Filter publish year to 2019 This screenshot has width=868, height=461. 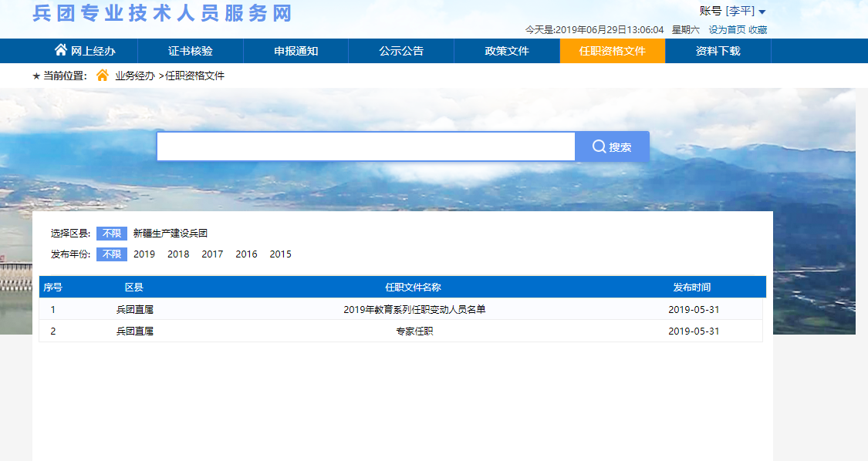[144, 254]
